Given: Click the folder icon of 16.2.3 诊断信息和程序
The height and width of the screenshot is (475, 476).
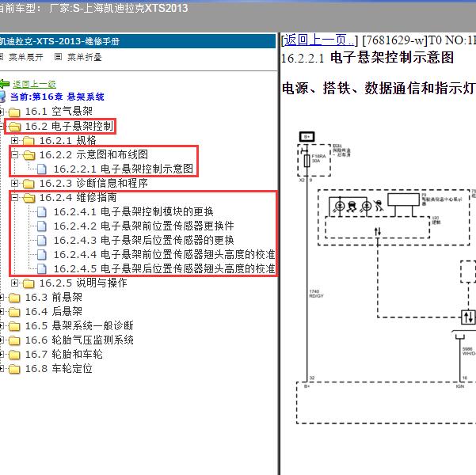Looking at the screenshot, I should [x=29, y=184].
